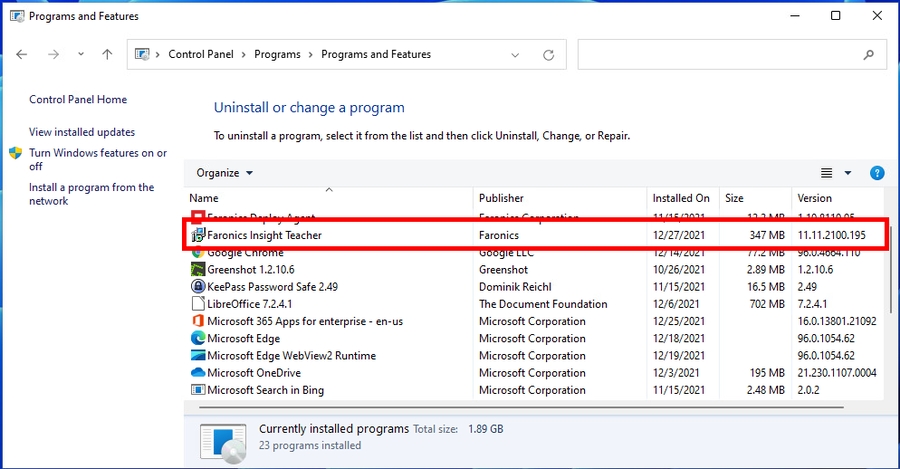900x469 pixels.
Task: Click the Microsoft OneDrive cloud icon
Action: [198, 373]
